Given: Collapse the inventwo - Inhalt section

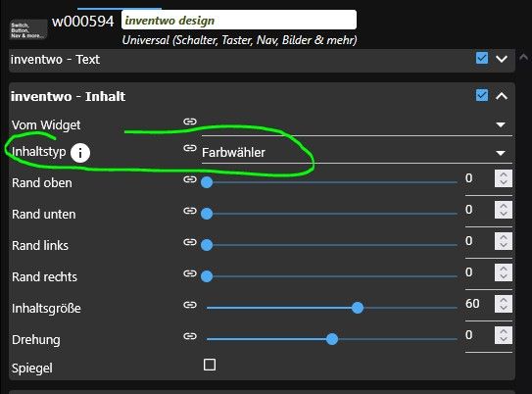Looking at the screenshot, I should pyautogui.click(x=502, y=96).
